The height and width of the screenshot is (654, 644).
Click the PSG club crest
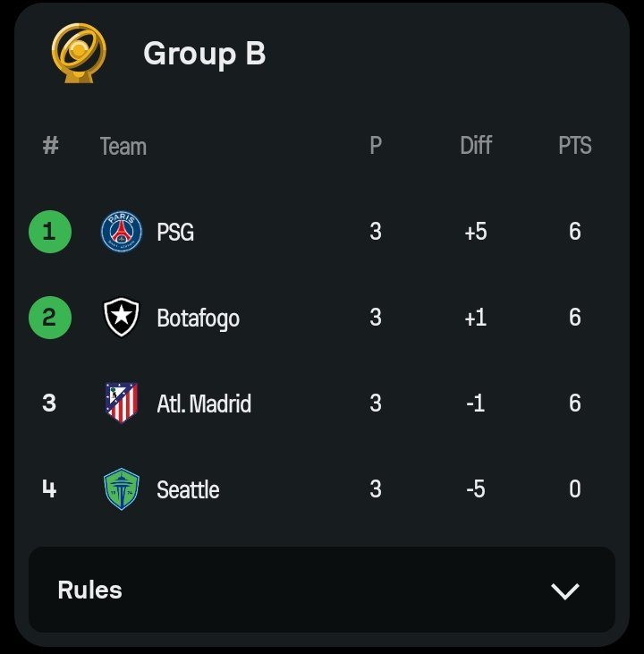pyautogui.click(x=122, y=232)
